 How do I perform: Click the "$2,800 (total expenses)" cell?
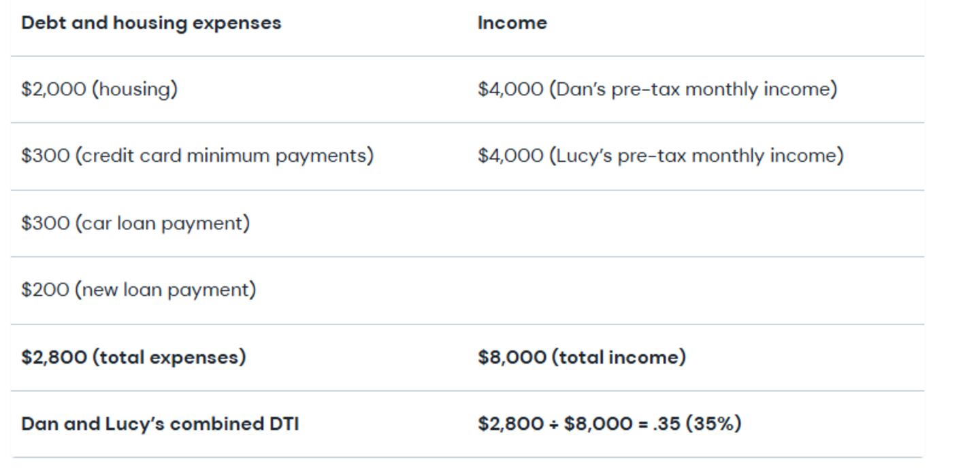pos(133,357)
